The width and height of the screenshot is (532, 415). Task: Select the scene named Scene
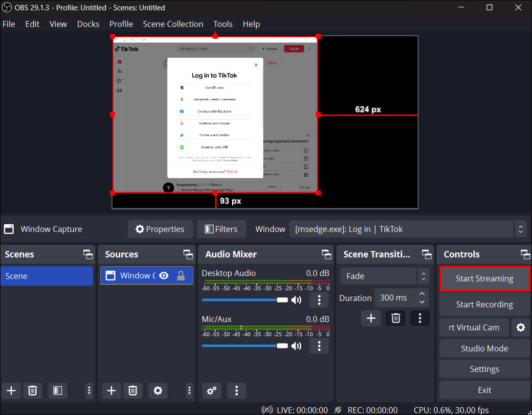[x=47, y=276]
